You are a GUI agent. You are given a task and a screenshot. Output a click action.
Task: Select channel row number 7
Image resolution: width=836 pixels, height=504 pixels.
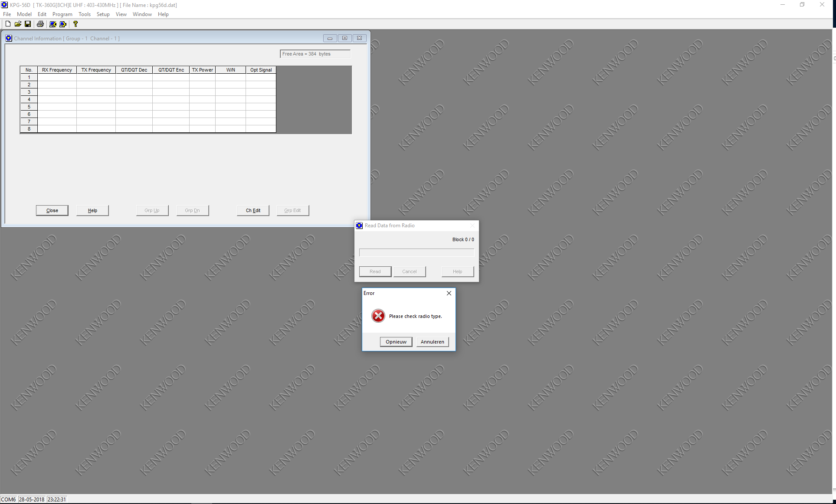tap(29, 121)
